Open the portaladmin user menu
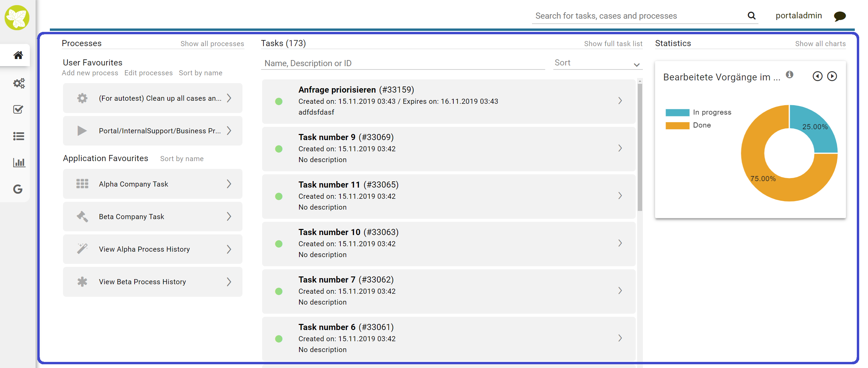868x368 pixels. tap(798, 16)
